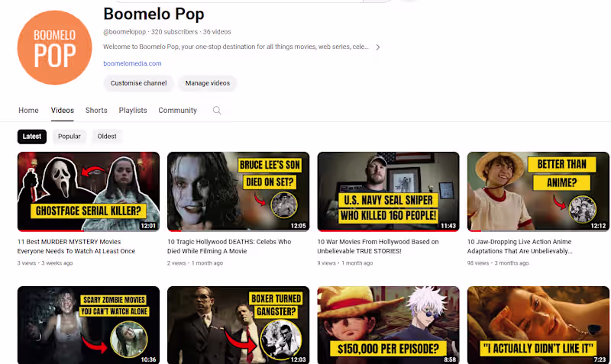611x364 pixels.
Task: Open the $150,000 Per Episode thumbnail
Action: pyautogui.click(x=388, y=325)
